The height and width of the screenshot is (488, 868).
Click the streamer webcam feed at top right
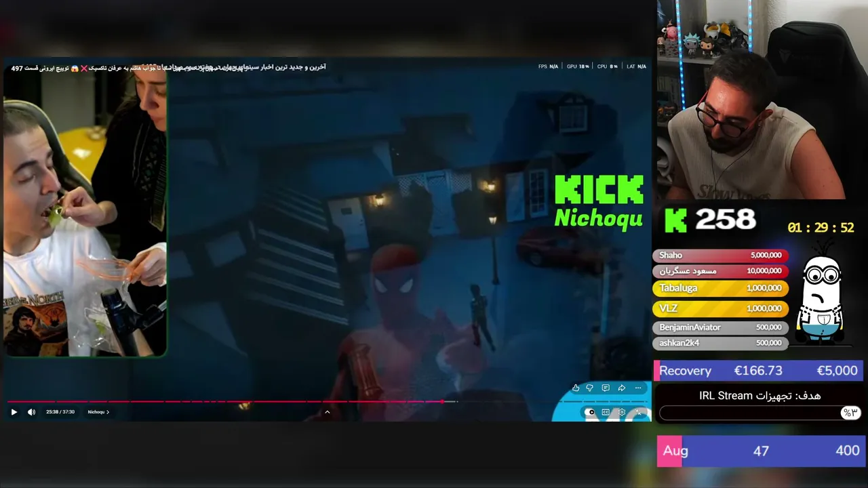point(762,100)
